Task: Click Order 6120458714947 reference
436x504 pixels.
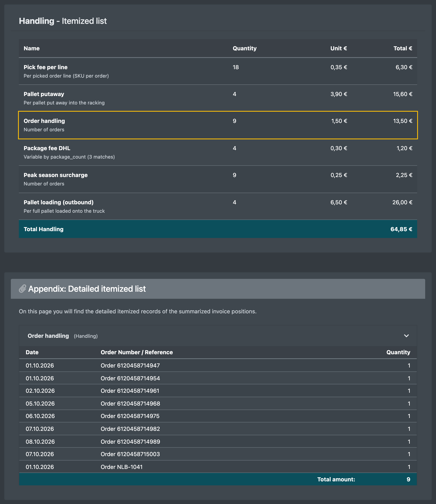Action: (x=130, y=365)
